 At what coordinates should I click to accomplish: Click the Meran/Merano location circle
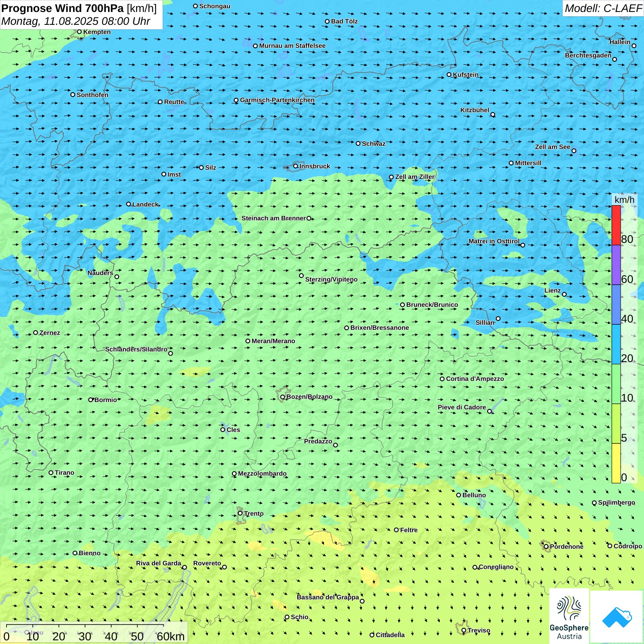coord(248,341)
